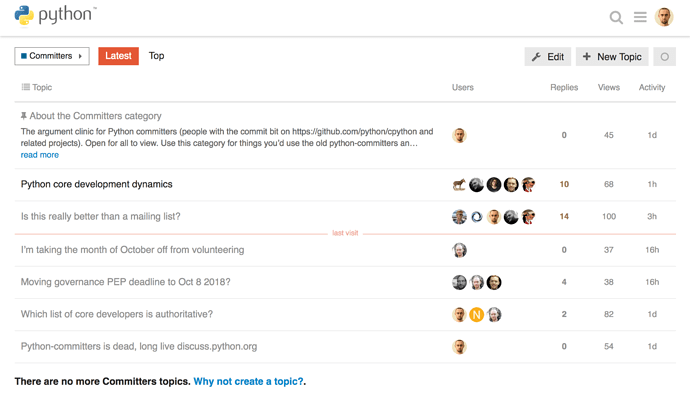Open your user profile avatar in header

tap(664, 17)
